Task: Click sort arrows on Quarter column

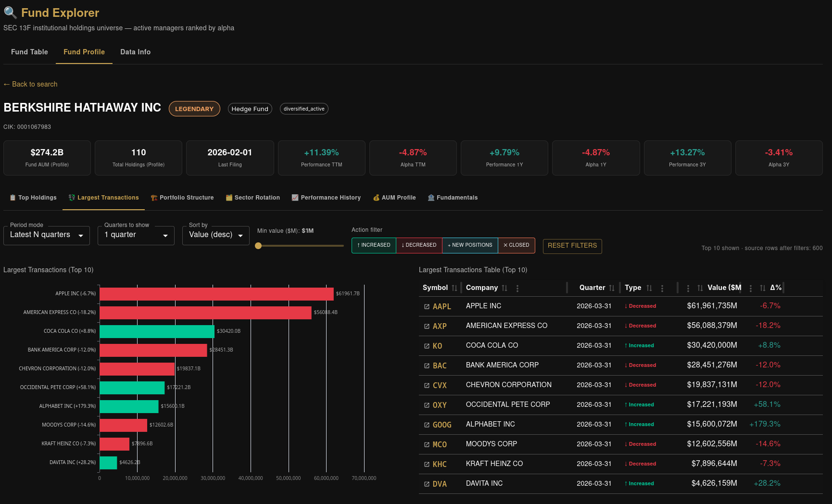Action: click(612, 288)
